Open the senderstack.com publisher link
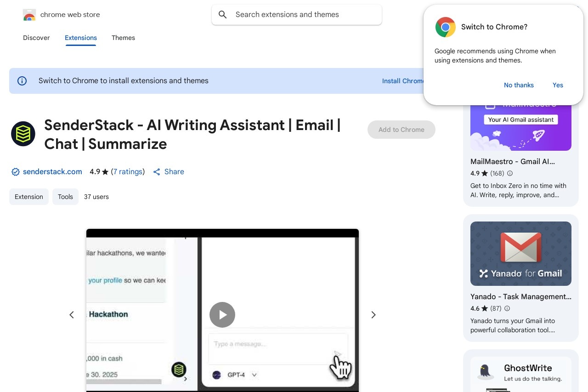 tap(52, 172)
